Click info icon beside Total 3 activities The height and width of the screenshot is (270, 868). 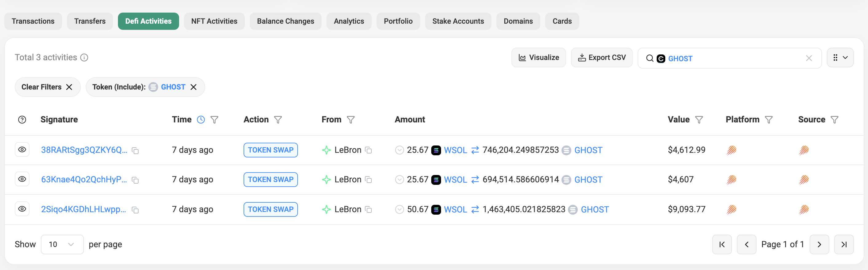[84, 58]
